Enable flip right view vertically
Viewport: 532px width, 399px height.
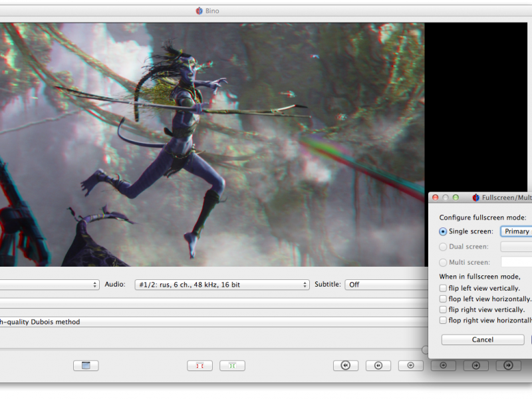click(443, 309)
